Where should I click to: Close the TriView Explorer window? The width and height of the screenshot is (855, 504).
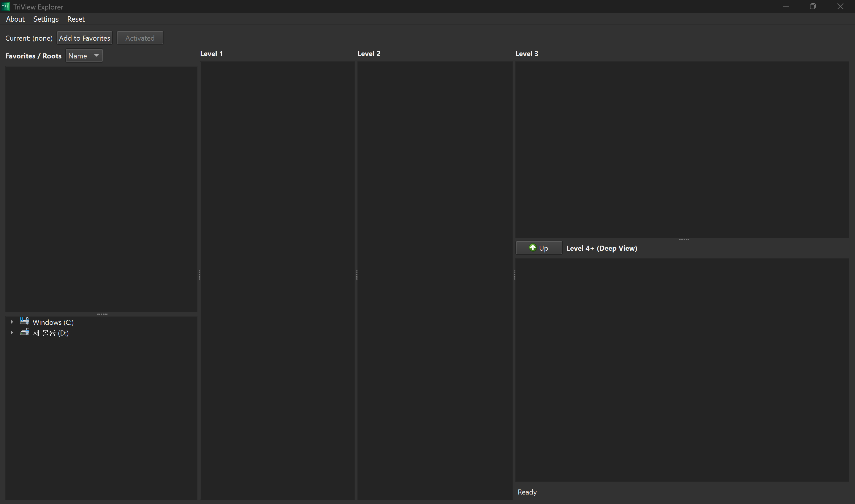tap(840, 7)
